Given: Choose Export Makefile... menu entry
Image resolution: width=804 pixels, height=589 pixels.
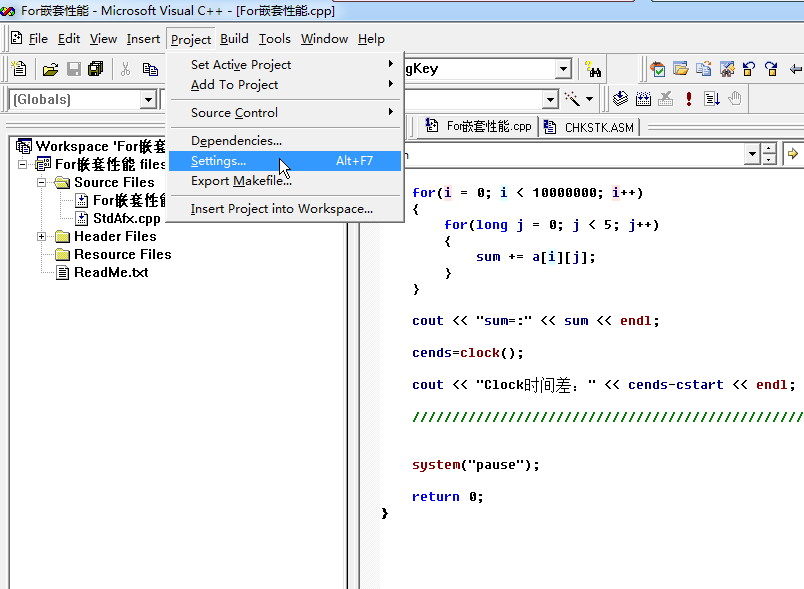Looking at the screenshot, I should point(241,181).
